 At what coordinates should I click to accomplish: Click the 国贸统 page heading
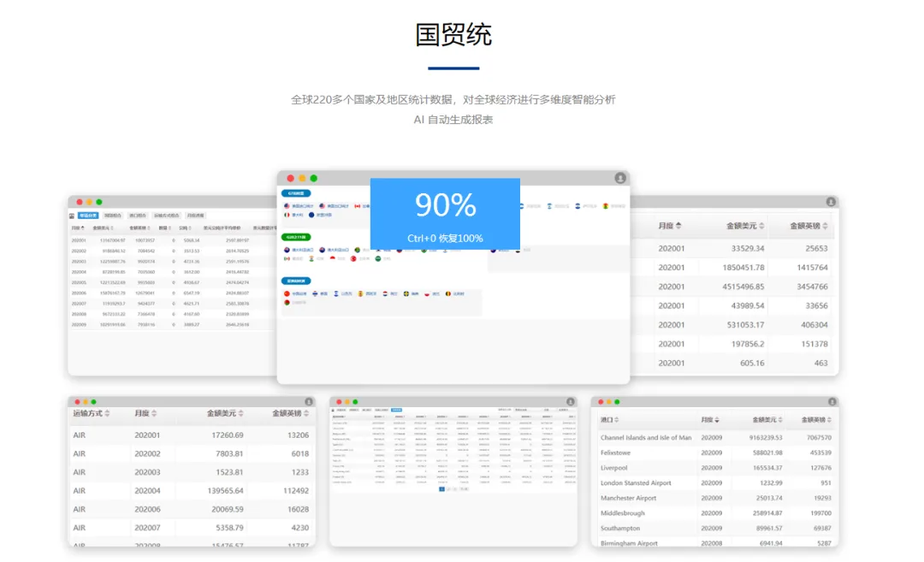pyautogui.click(x=453, y=34)
